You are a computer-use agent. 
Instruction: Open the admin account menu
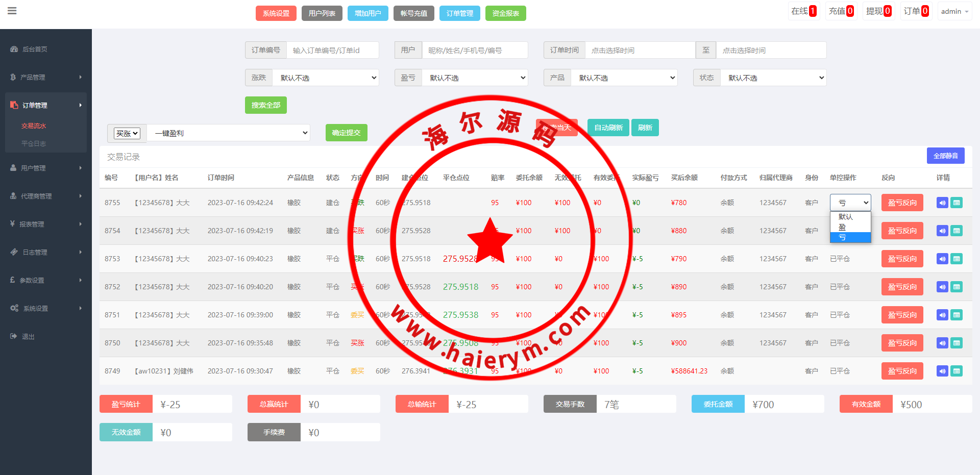(954, 11)
